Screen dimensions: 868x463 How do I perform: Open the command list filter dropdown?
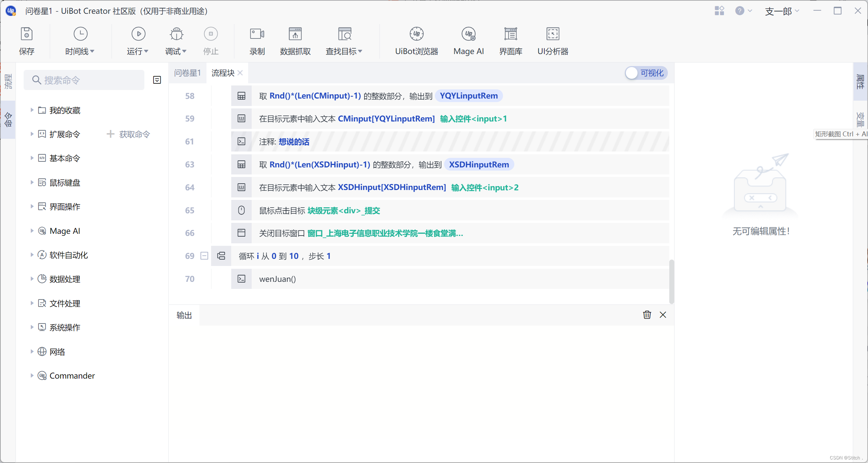(x=157, y=80)
